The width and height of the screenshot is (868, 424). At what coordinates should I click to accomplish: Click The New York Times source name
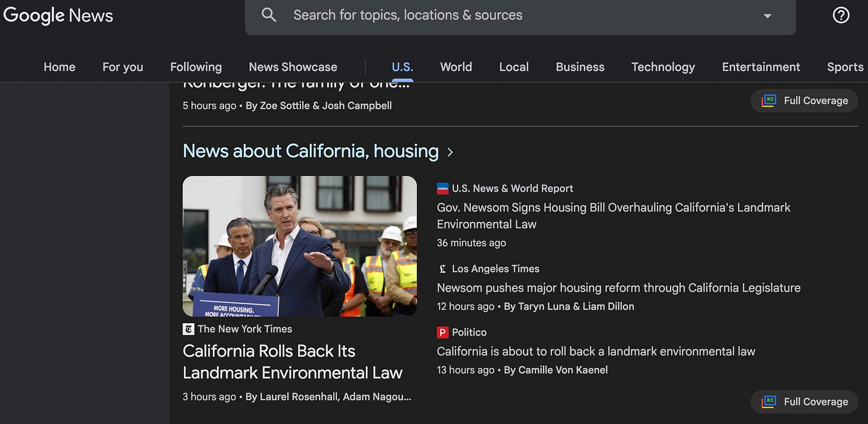[245, 329]
